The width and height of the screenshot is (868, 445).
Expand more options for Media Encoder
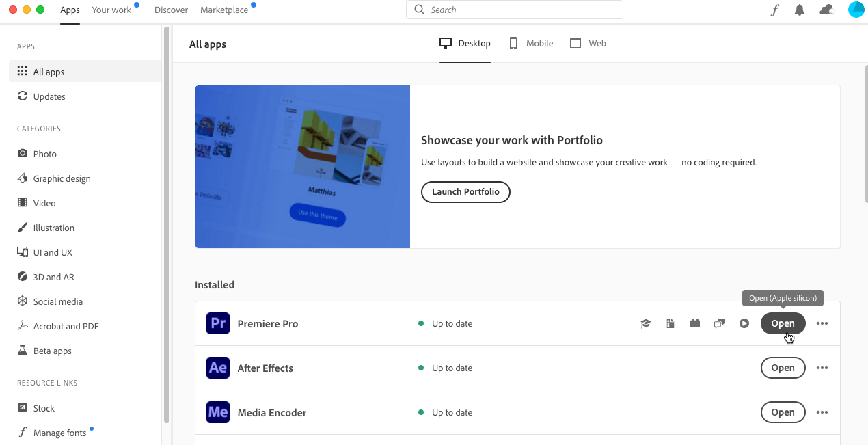click(x=822, y=413)
